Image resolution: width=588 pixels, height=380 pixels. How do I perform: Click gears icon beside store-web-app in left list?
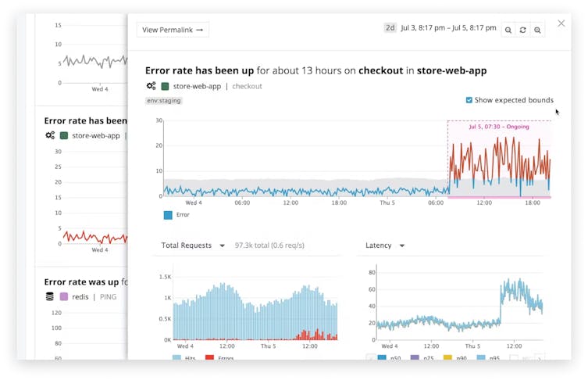50,135
